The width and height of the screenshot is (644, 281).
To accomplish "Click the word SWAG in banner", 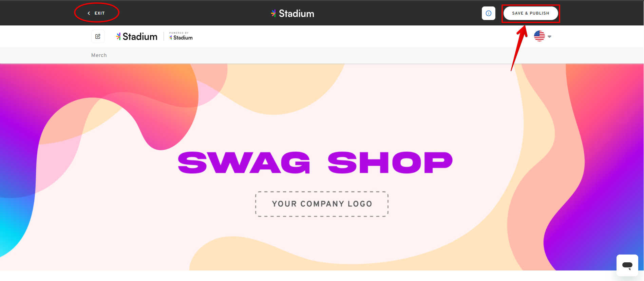I will (244, 163).
